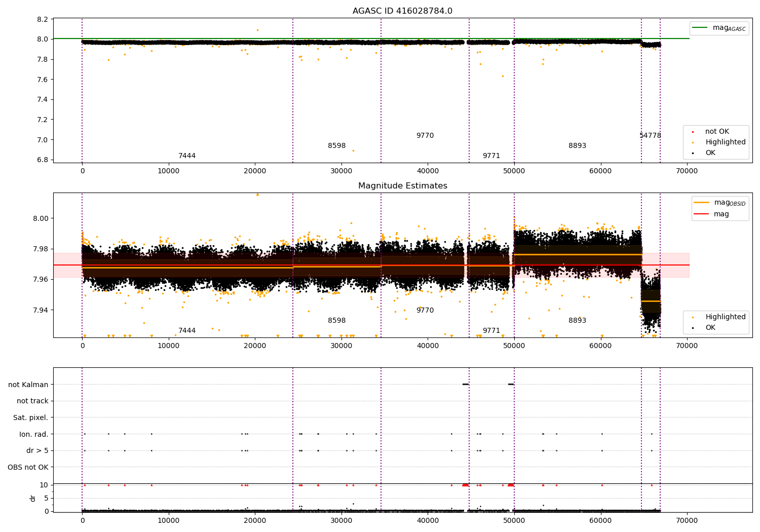Click the 70000 x-tick under the top plot
This screenshot has height=532, width=760.
pyautogui.click(x=687, y=171)
